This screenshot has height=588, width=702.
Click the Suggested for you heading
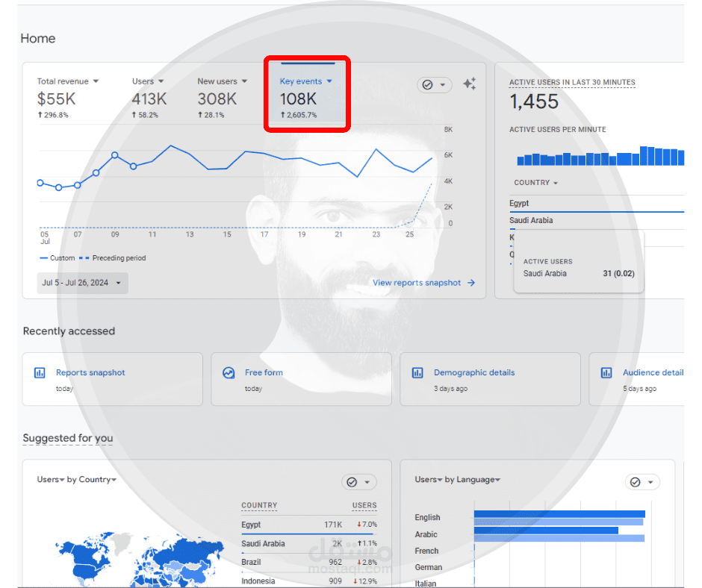[68, 438]
